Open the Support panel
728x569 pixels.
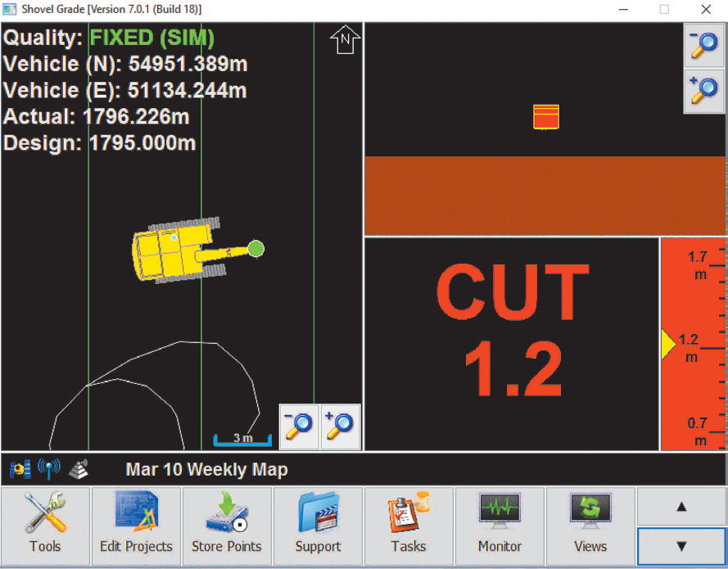318,524
